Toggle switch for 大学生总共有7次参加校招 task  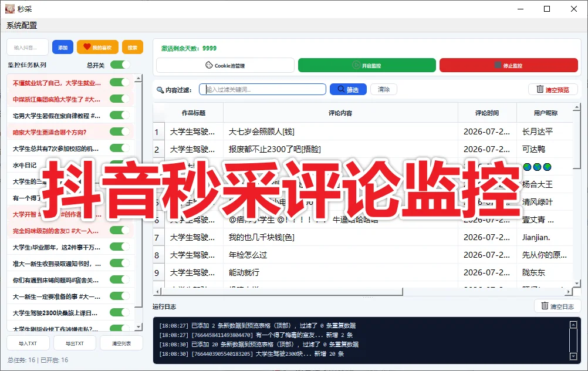coord(120,148)
